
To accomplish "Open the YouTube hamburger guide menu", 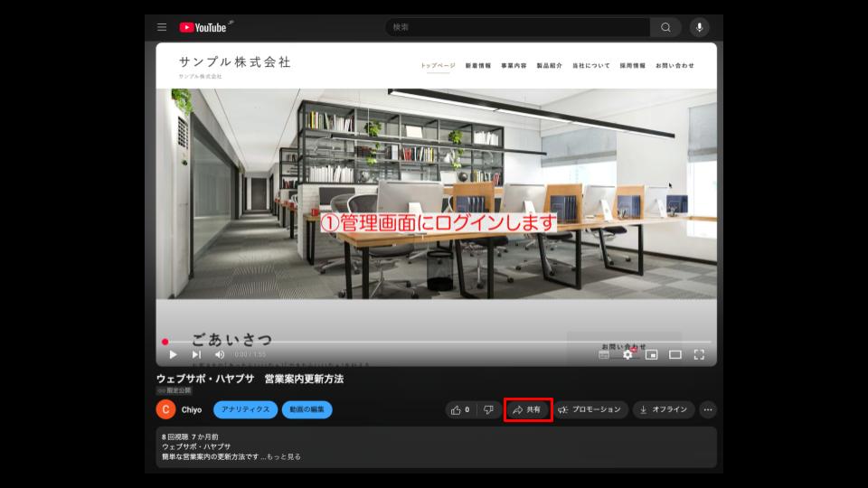I will (162, 27).
